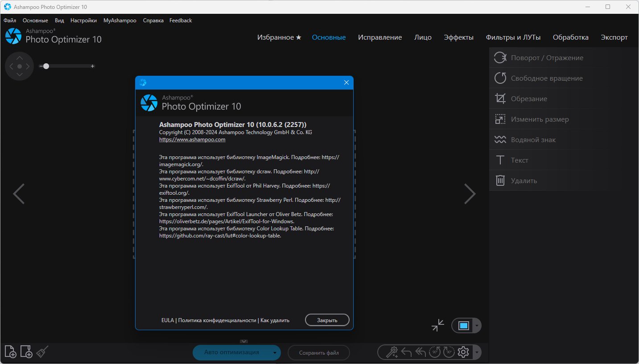
Task: Switch to the Обработка tab
Action: coord(571,37)
